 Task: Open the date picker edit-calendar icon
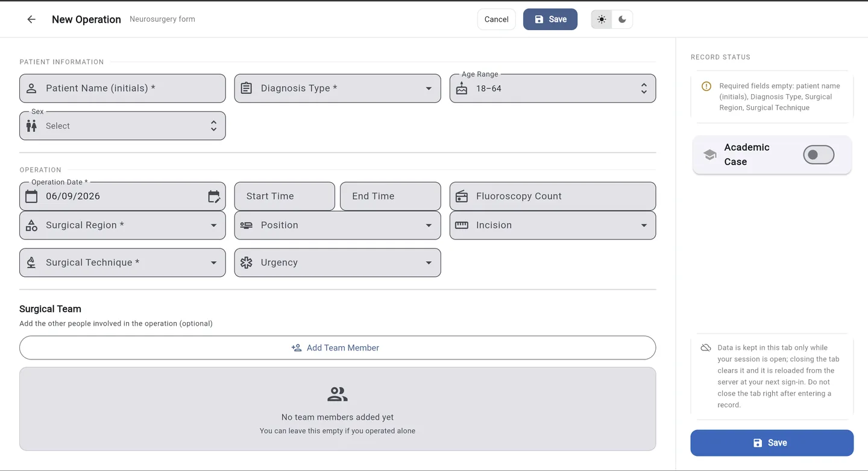pos(214,196)
